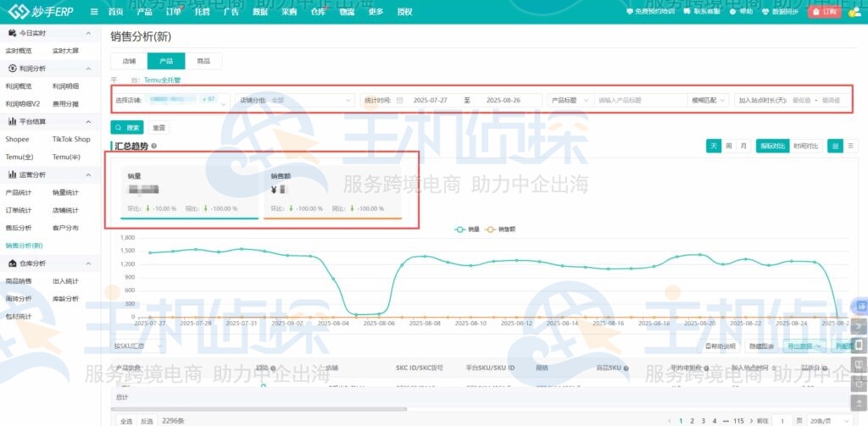Click the 重置 reset button

159,127
